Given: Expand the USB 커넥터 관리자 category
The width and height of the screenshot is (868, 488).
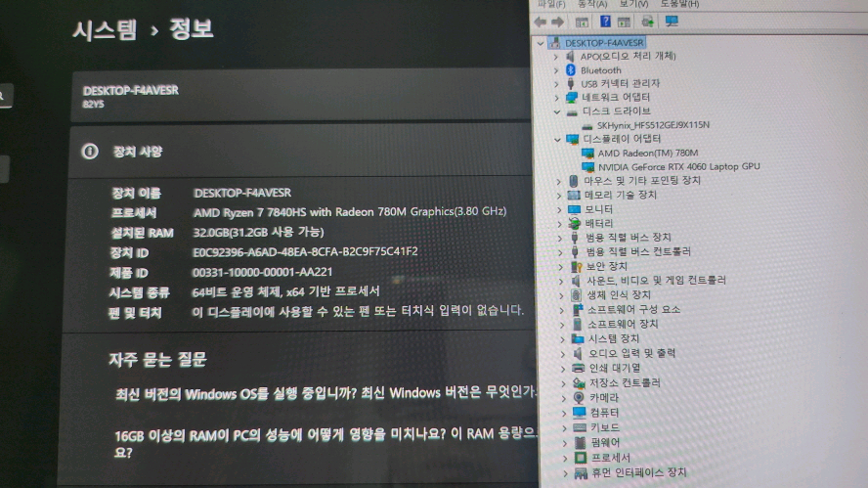Looking at the screenshot, I should (x=556, y=84).
